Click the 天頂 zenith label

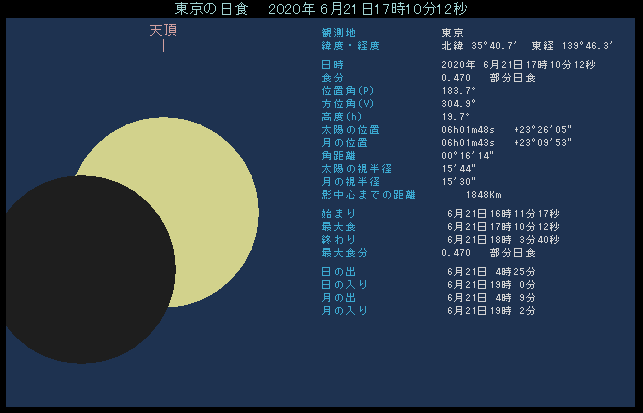click(163, 31)
